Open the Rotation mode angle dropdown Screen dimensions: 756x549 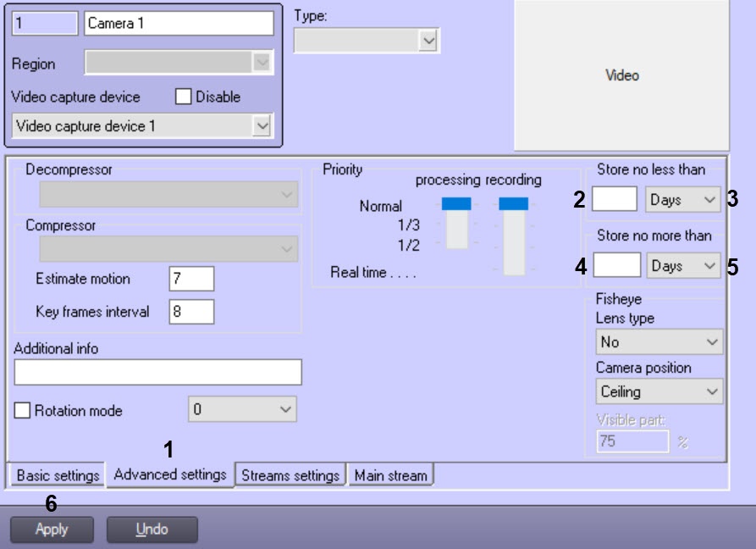pos(242,409)
